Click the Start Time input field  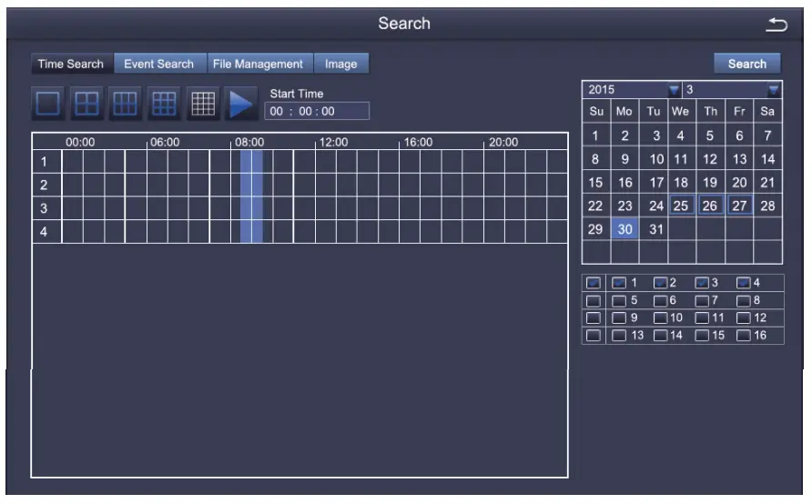[317, 111]
